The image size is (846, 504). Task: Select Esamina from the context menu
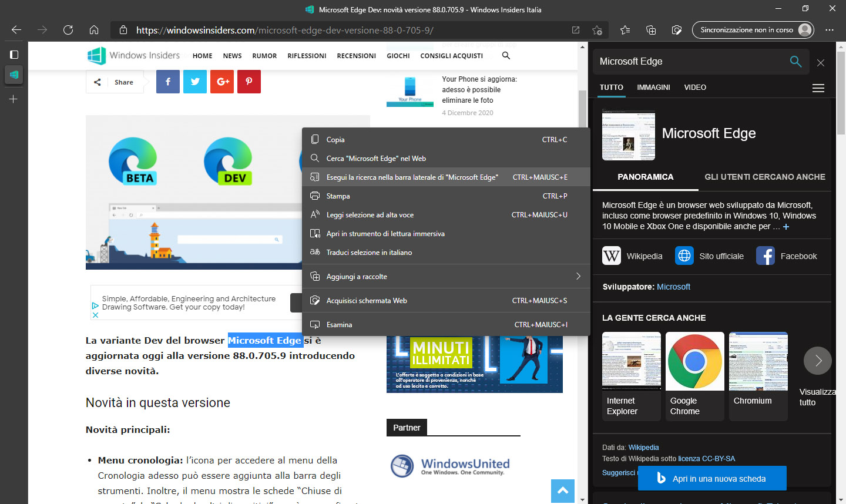tap(446, 325)
